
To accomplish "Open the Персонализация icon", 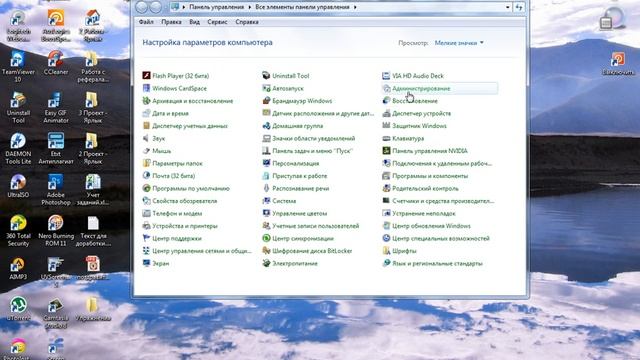I will click(266, 163).
